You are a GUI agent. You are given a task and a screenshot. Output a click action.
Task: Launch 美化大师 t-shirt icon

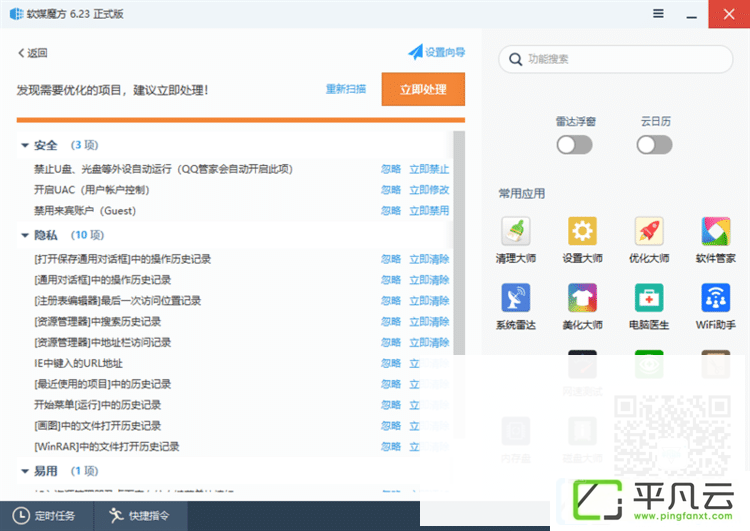[x=582, y=298]
